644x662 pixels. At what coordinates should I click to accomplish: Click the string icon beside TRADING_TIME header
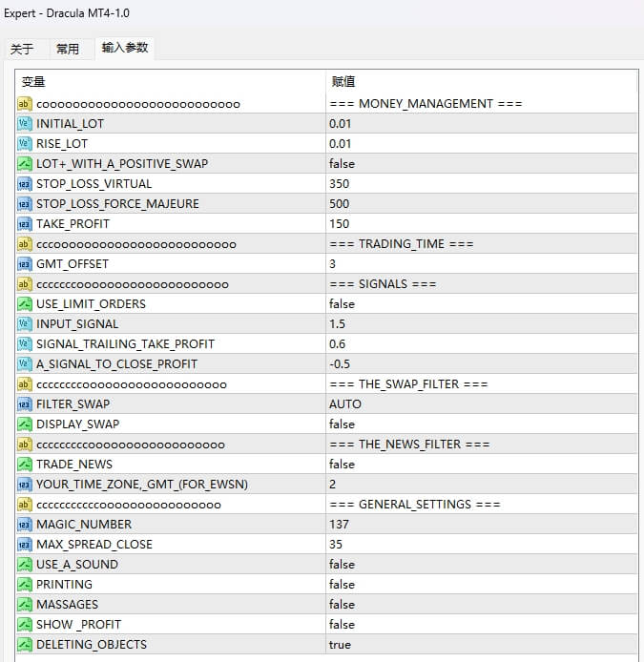[x=25, y=244]
